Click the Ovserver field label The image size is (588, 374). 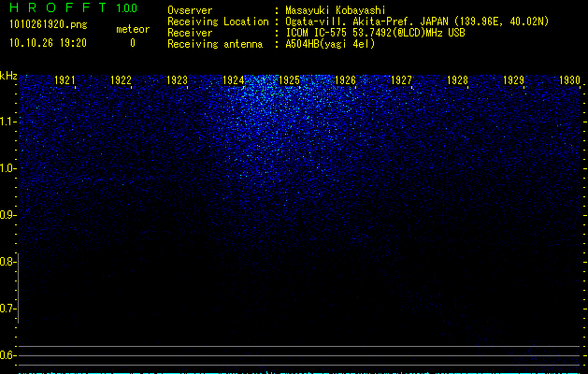tap(190, 10)
